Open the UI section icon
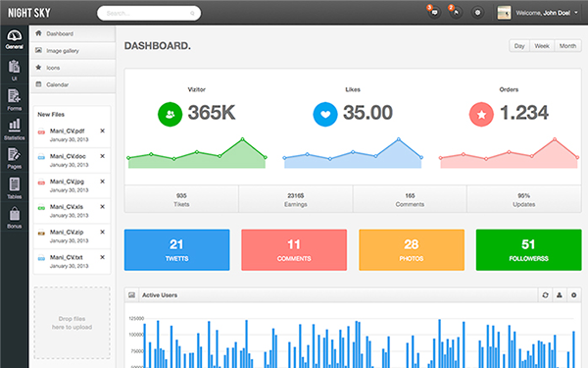The height and width of the screenshot is (368, 588). [15, 67]
